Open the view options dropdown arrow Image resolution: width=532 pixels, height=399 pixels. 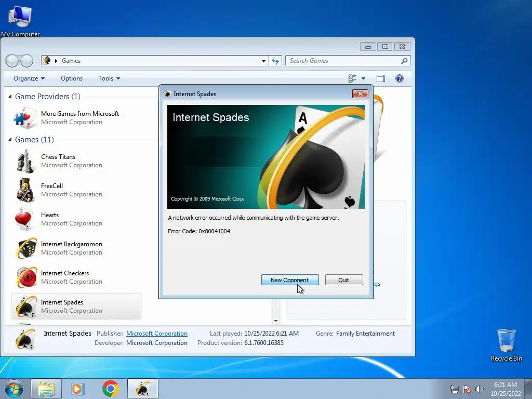(363, 78)
